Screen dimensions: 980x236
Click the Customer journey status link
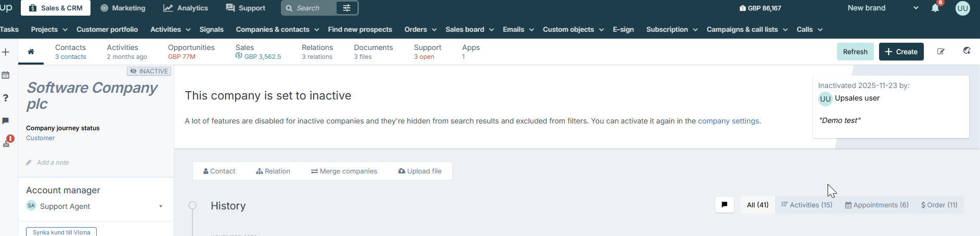(40, 138)
